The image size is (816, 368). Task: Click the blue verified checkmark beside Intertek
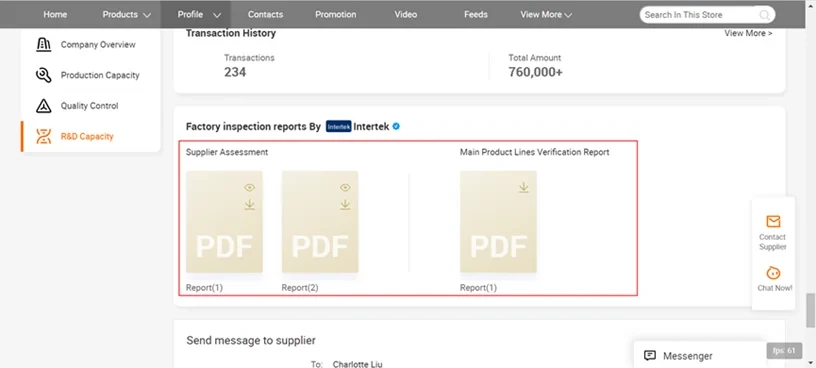pos(396,126)
